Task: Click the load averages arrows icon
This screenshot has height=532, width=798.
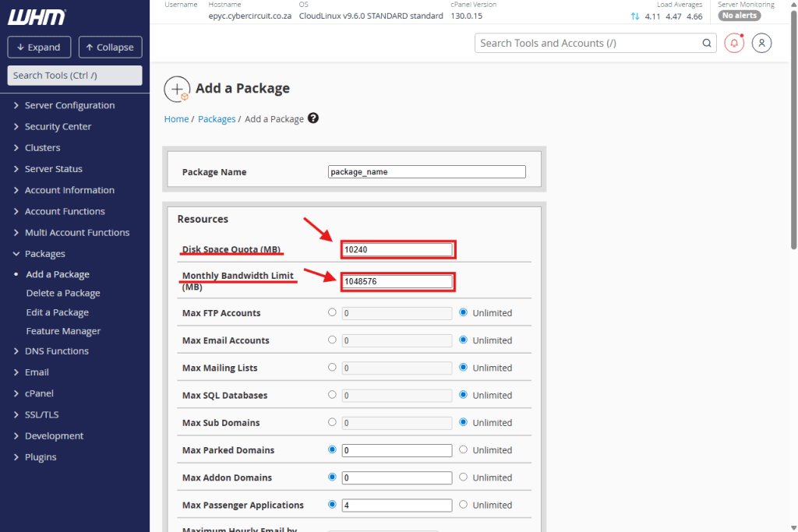Action: point(635,16)
